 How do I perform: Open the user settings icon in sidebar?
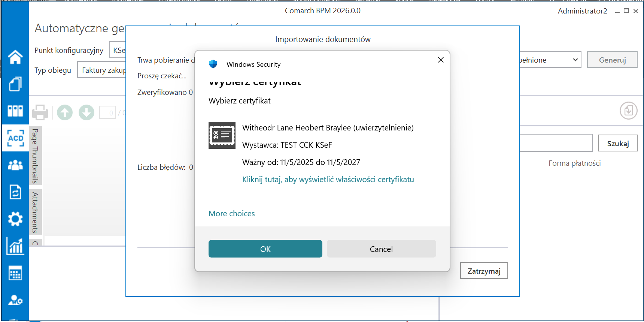(x=15, y=300)
